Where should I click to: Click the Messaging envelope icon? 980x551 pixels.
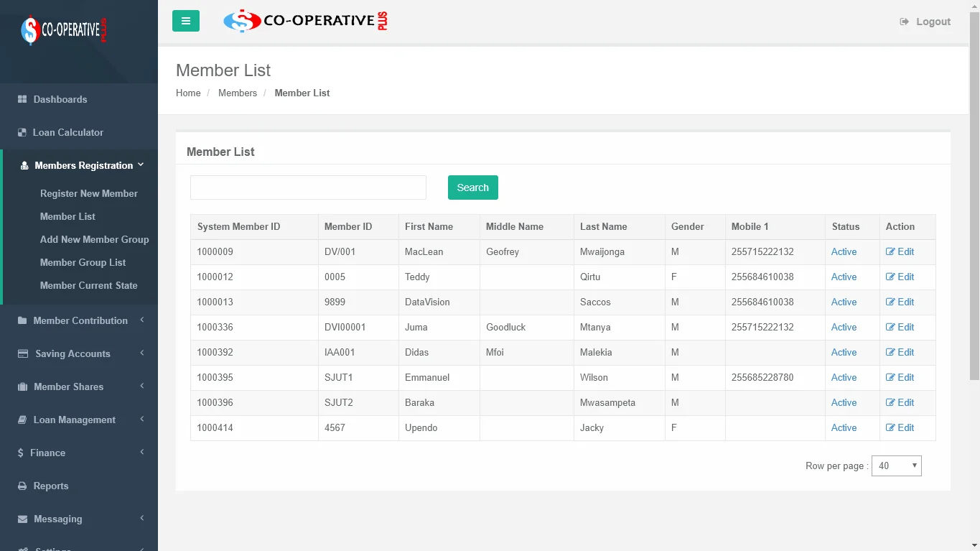22,519
